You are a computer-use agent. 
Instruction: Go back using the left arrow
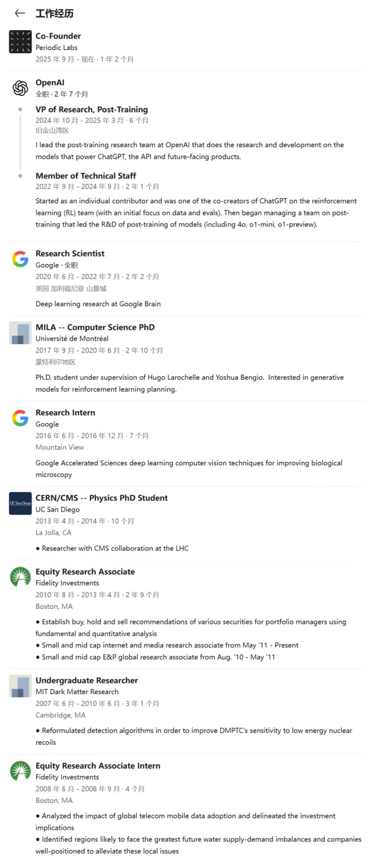click(20, 13)
